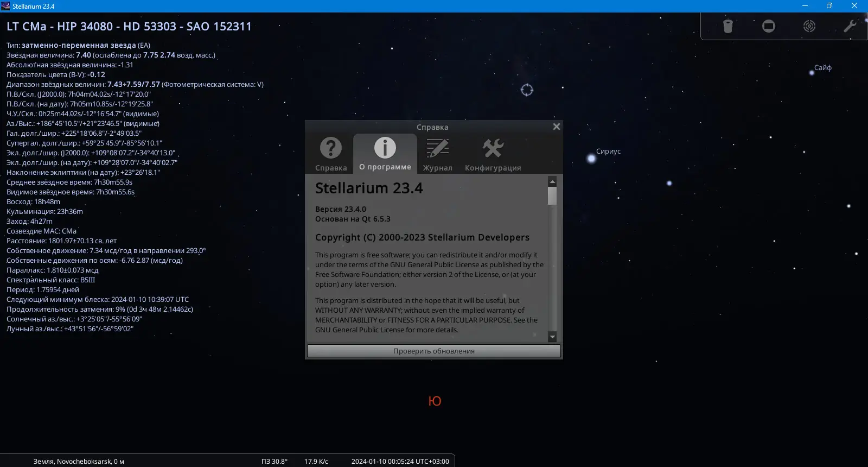This screenshot has width=868, height=467.
Task: Open the Журнал log tab
Action: (x=438, y=154)
